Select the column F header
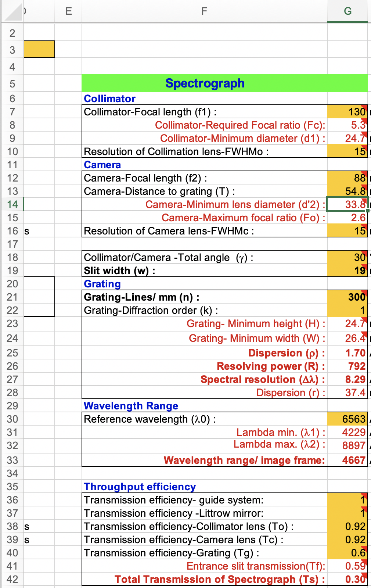Screen dimensions: 371x588 pyautogui.click(x=204, y=11)
